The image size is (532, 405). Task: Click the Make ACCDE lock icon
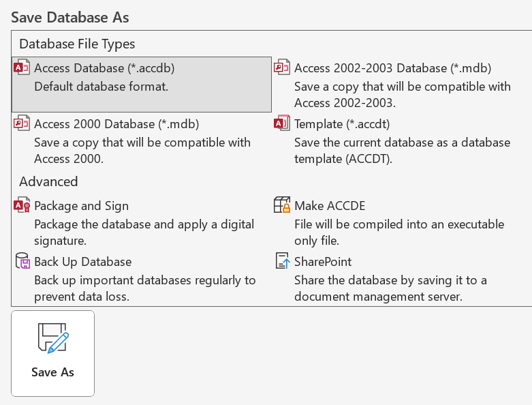click(281, 205)
